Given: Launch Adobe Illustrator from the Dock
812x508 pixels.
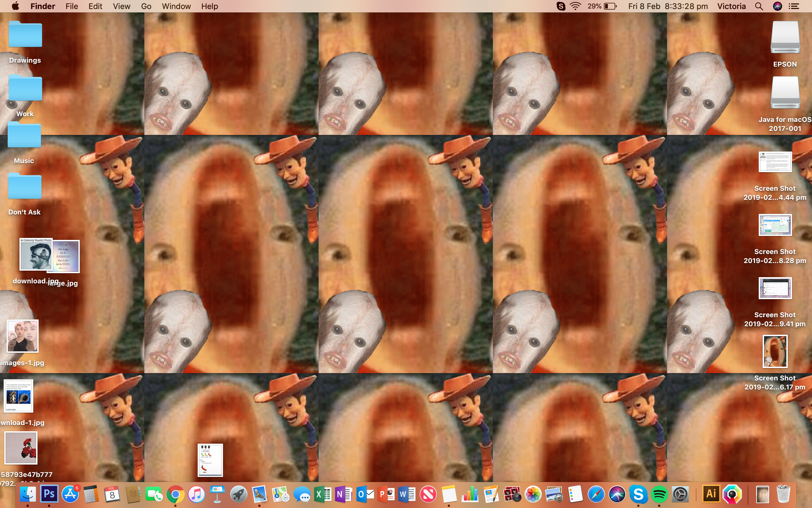Looking at the screenshot, I should coord(711,494).
